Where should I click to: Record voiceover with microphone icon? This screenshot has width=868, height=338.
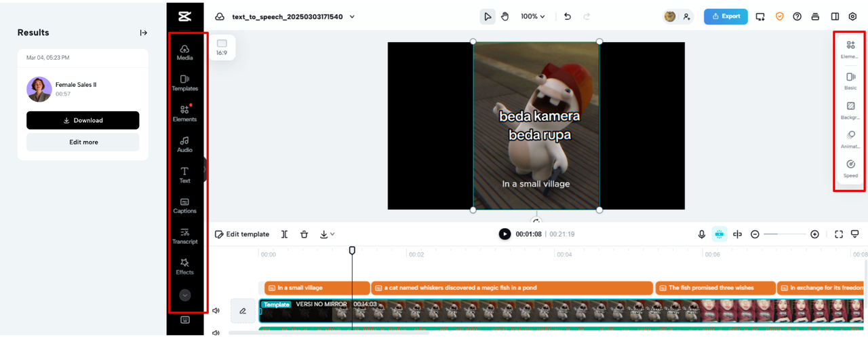click(702, 234)
